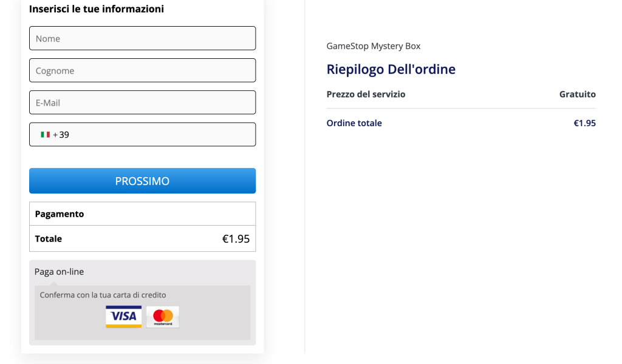Viewport: 622px width, 364px height.
Task: Click the Paga on-line section label
Action: (58, 271)
